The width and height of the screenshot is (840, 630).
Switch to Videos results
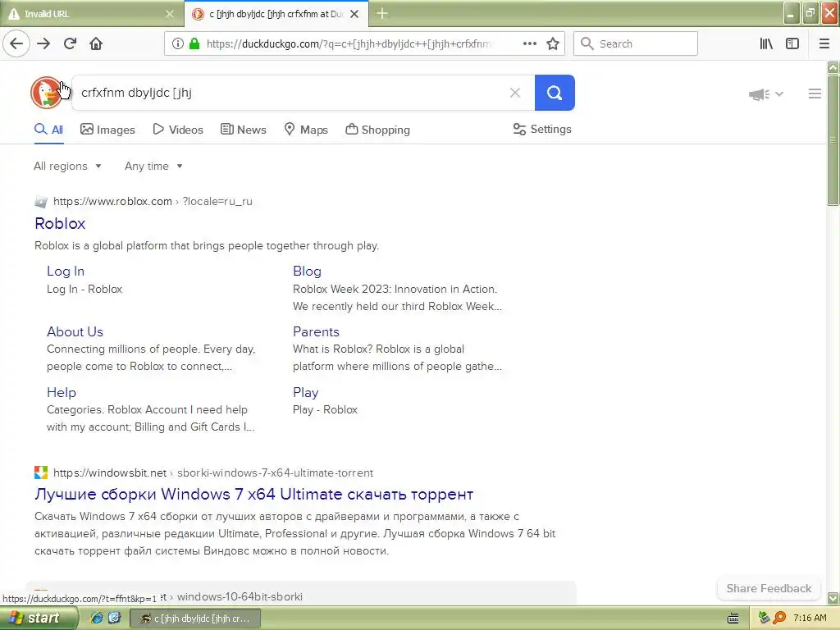pyautogui.click(x=178, y=130)
